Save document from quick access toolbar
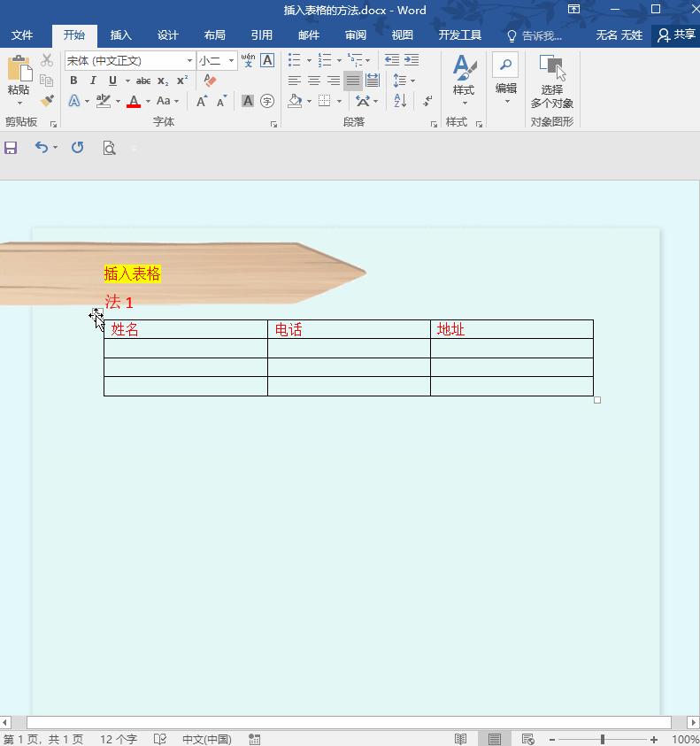The height and width of the screenshot is (746, 700). point(11,148)
